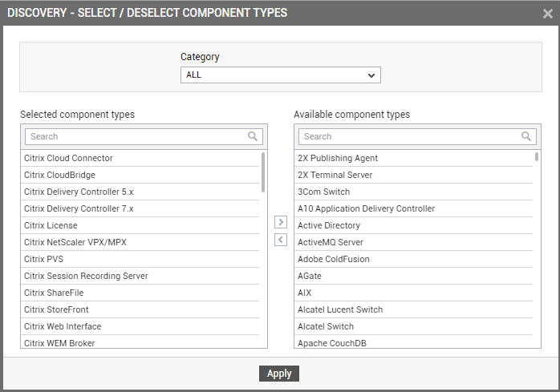Screen dimensions: 560x392
Task: Select 2X Terminal Server
Action: pyautogui.click(x=414, y=175)
